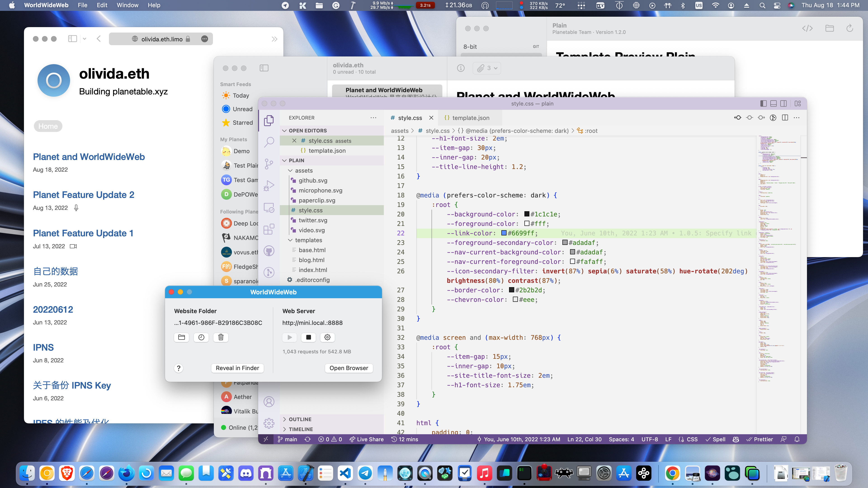This screenshot has height=488, width=868.
Task: Click the style.css breadcrumb item
Action: coord(437,131)
